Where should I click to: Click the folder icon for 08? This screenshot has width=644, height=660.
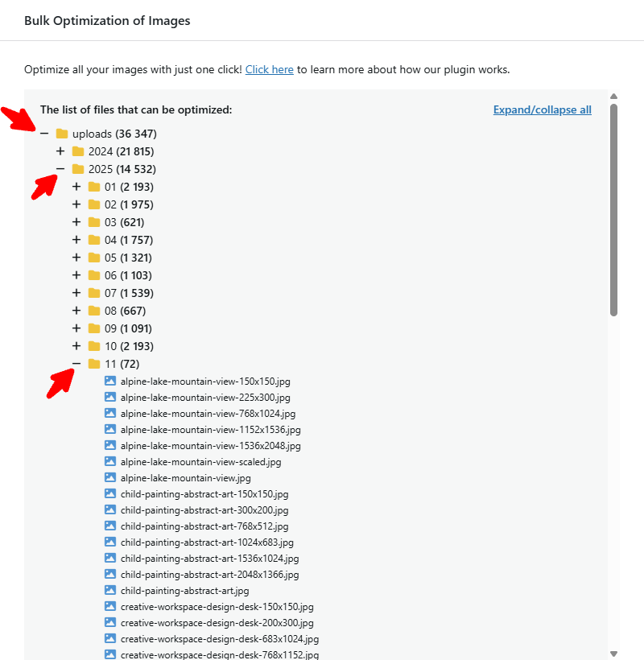tap(94, 311)
